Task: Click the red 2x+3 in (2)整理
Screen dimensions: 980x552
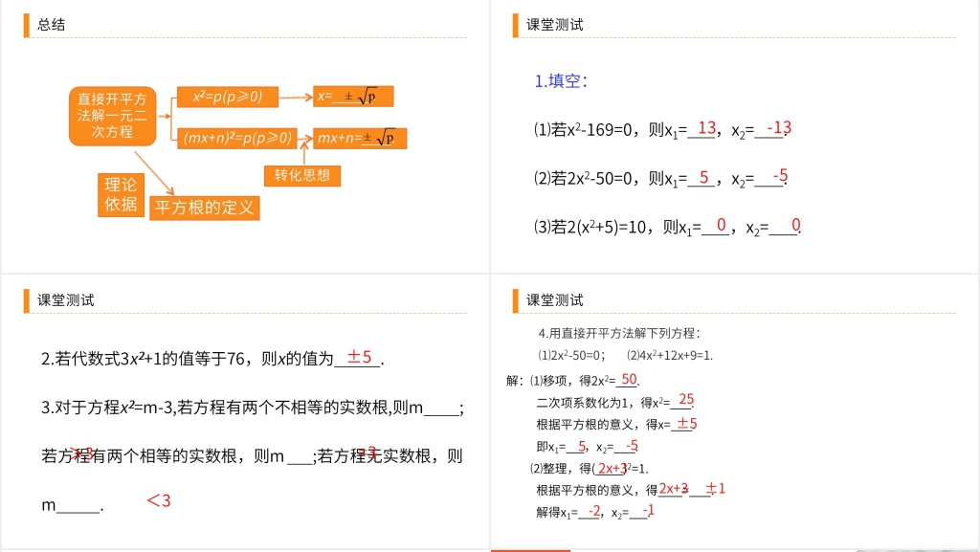Action: pos(612,469)
